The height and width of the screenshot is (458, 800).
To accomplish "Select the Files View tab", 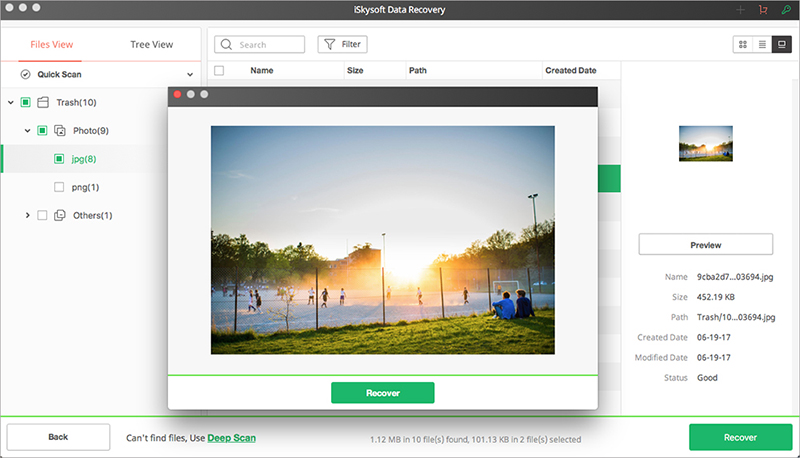I will pos(50,45).
